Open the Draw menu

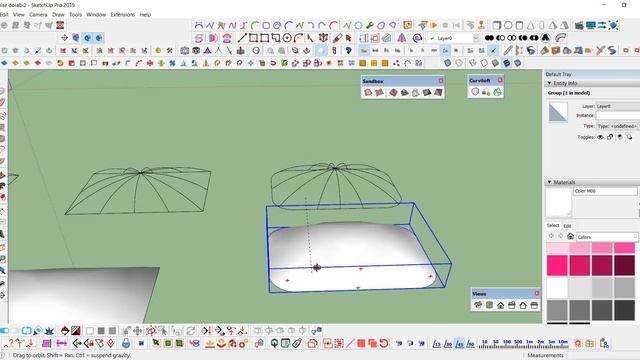58,14
